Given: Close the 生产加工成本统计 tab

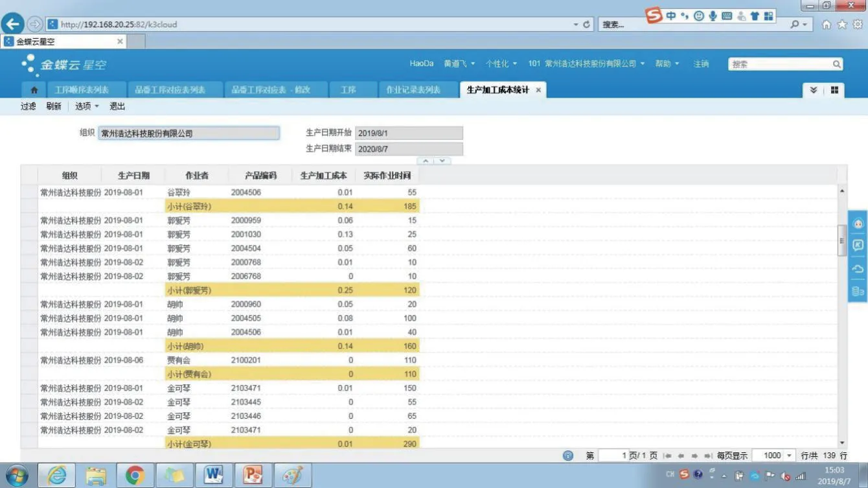Looking at the screenshot, I should click(538, 90).
